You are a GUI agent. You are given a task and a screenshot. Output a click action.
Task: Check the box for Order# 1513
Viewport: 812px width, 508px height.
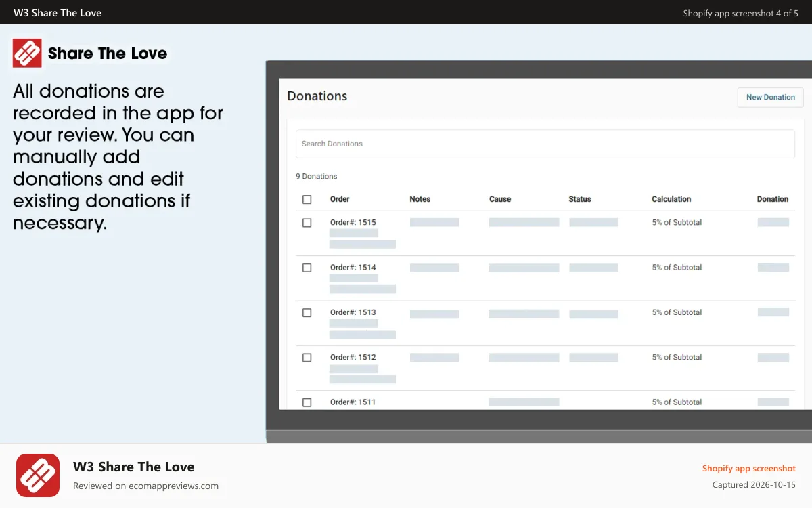point(307,312)
